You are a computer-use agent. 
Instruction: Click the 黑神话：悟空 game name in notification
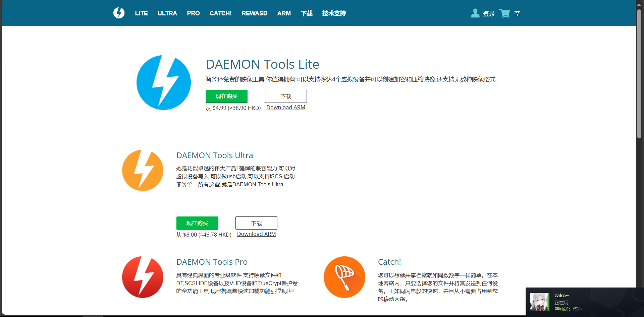click(x=568, y=309)
